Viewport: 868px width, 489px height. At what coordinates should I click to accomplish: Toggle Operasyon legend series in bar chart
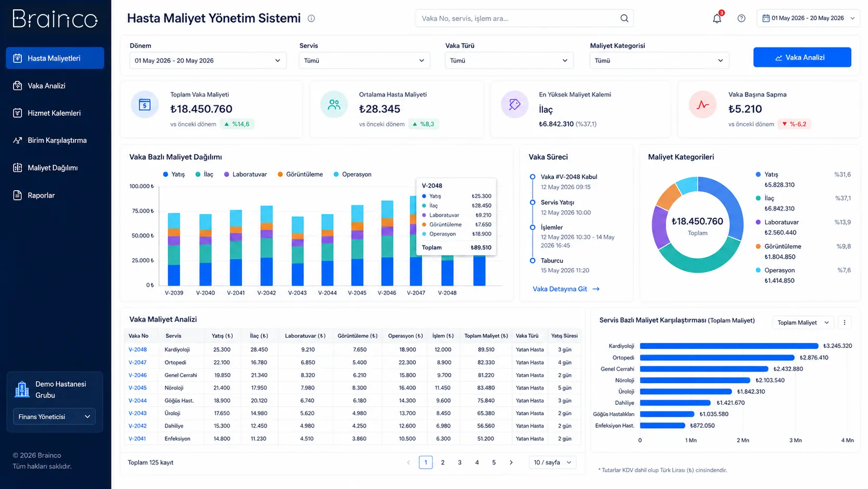click(x=352, y=175)
